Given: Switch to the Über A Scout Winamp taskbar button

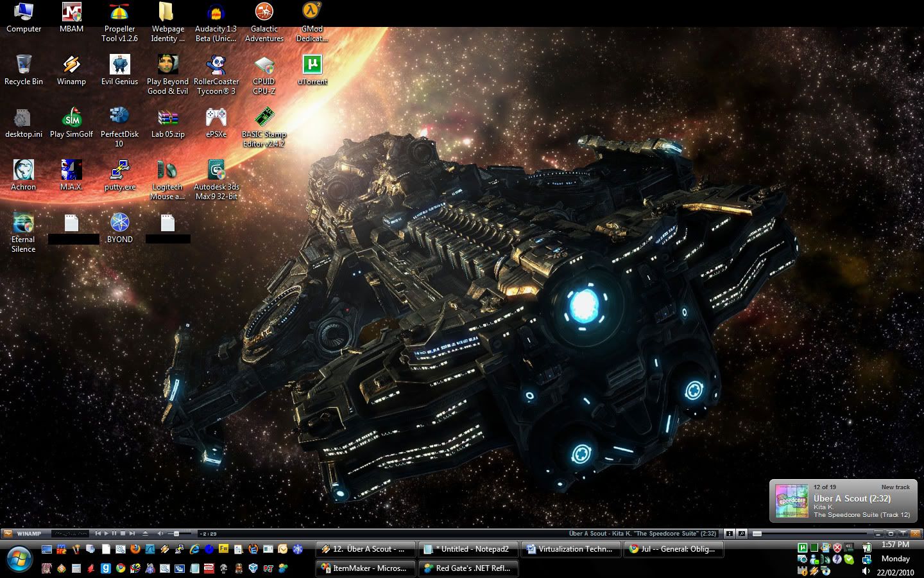Looking at the screenshot, I should [365, 549].
